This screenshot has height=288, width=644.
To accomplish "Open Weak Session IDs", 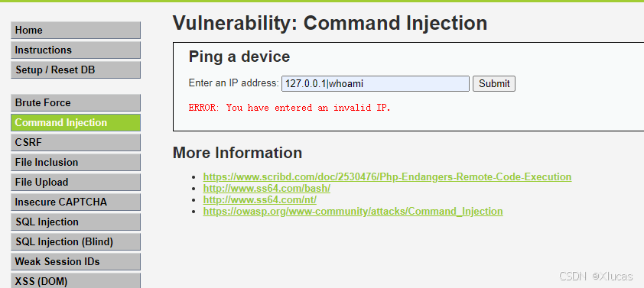I will pos(76,261).
